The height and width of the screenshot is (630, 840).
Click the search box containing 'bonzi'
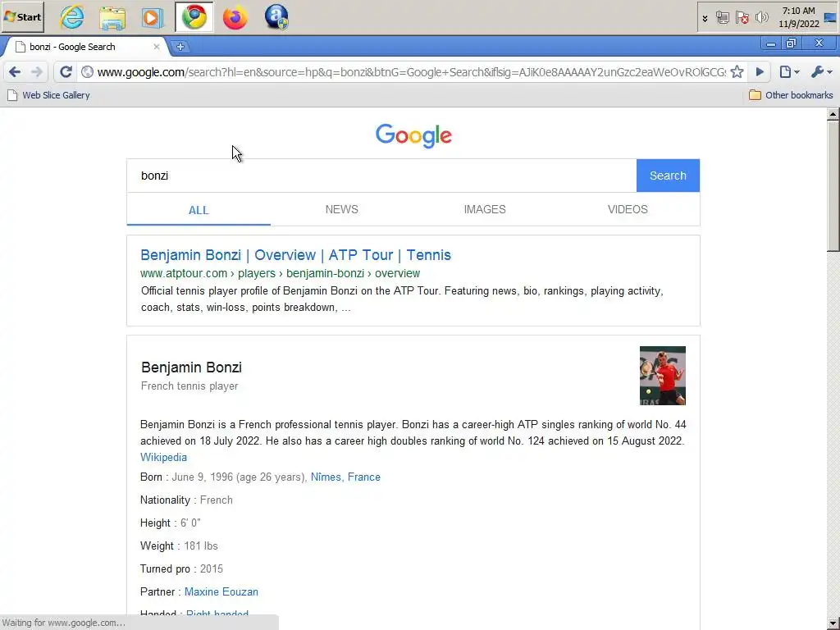(x=381, y=176)
